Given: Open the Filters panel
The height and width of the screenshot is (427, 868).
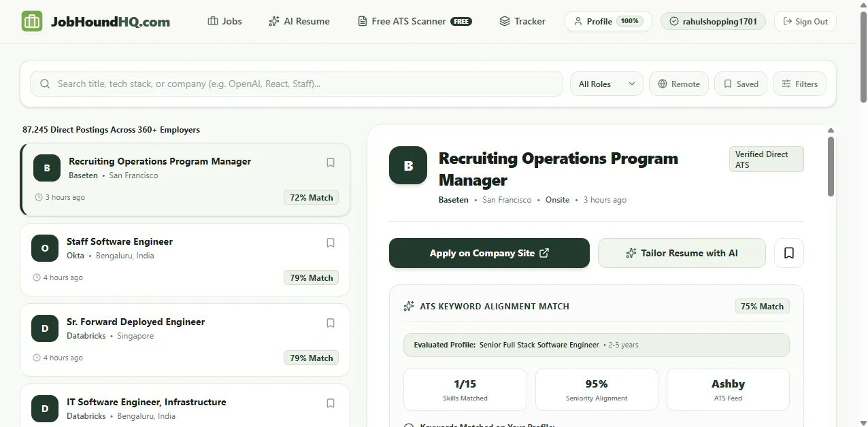Looking at the screenshot, I should (800, 84).
